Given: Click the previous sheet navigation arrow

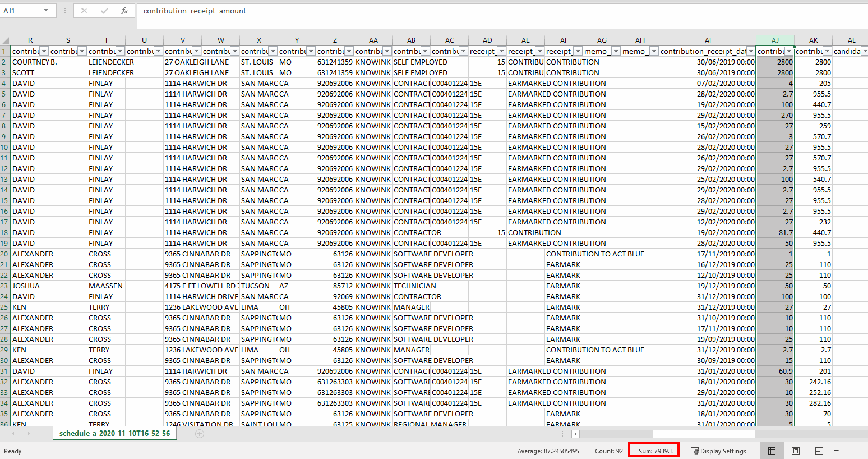Looking at the screenshot, I should click(x=14, y=434).
